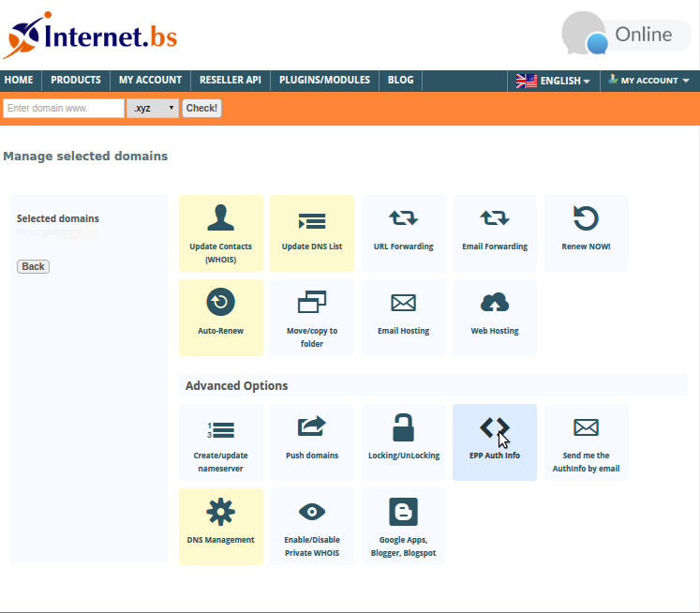
Task: Click the Enter domain search field
Action: click(x=64, y=108)
